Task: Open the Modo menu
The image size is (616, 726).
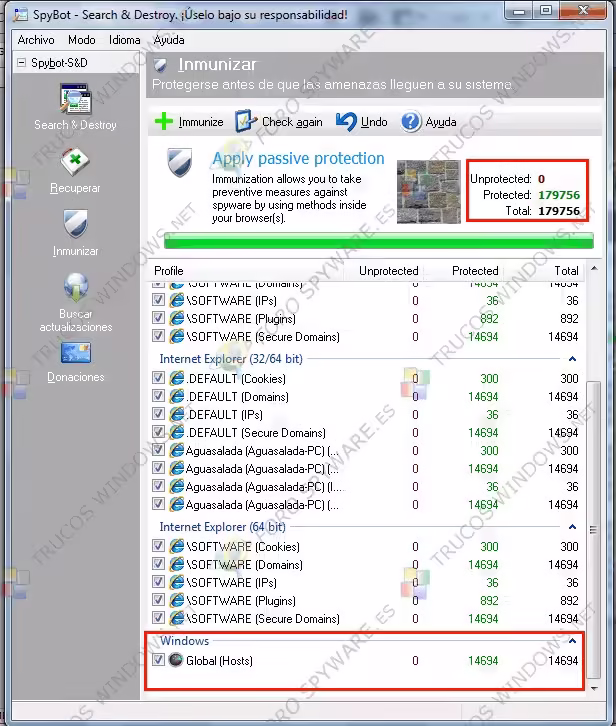Action: pos(82,40)
